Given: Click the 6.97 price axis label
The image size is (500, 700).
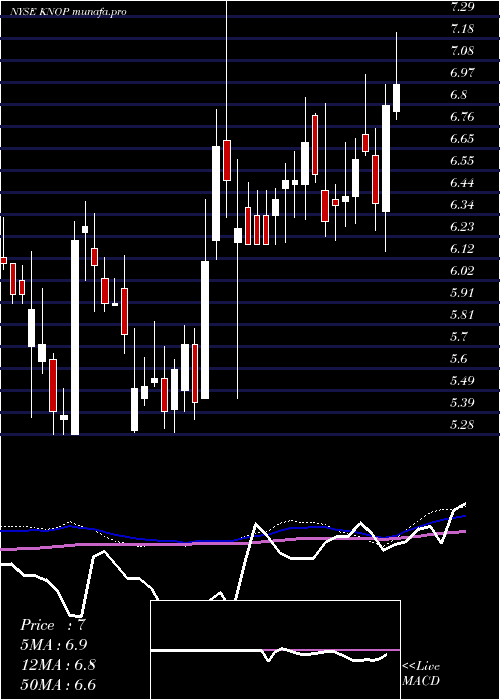Looking at the screenshot, I should [462, 73].
